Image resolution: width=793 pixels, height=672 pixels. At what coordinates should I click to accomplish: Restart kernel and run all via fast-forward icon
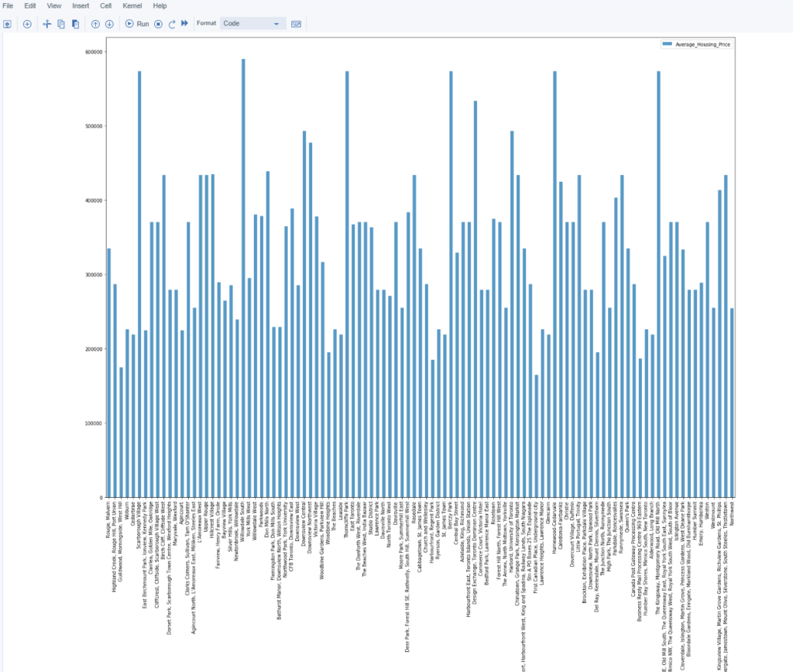point(184,24)
